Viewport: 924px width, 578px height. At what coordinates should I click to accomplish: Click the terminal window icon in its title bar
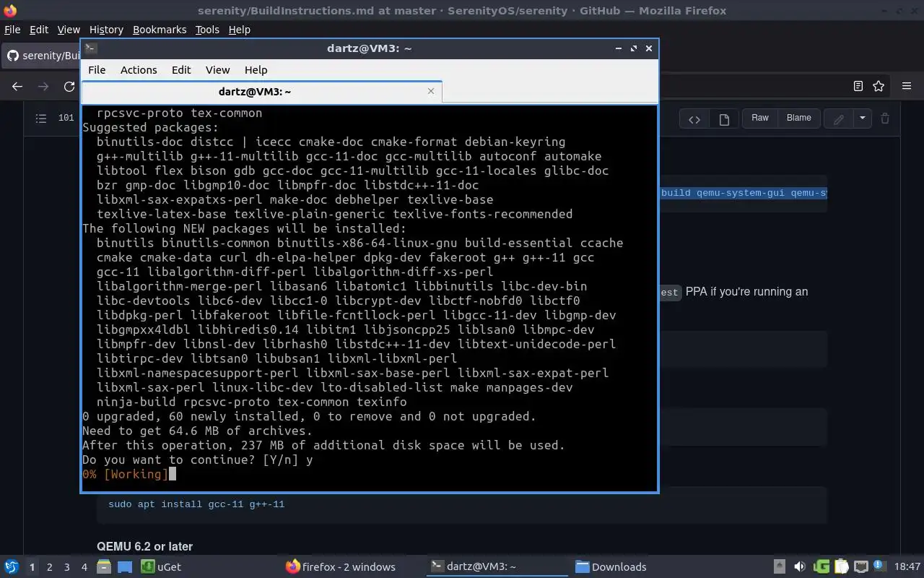(90, 48)
